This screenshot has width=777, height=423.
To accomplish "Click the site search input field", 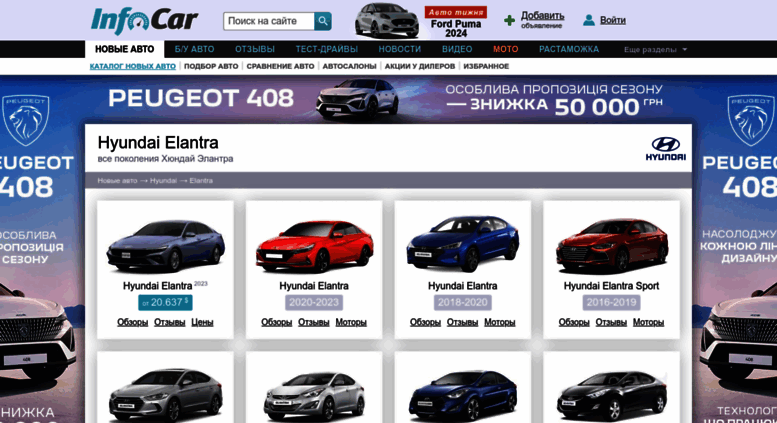I will coord(269,21).
